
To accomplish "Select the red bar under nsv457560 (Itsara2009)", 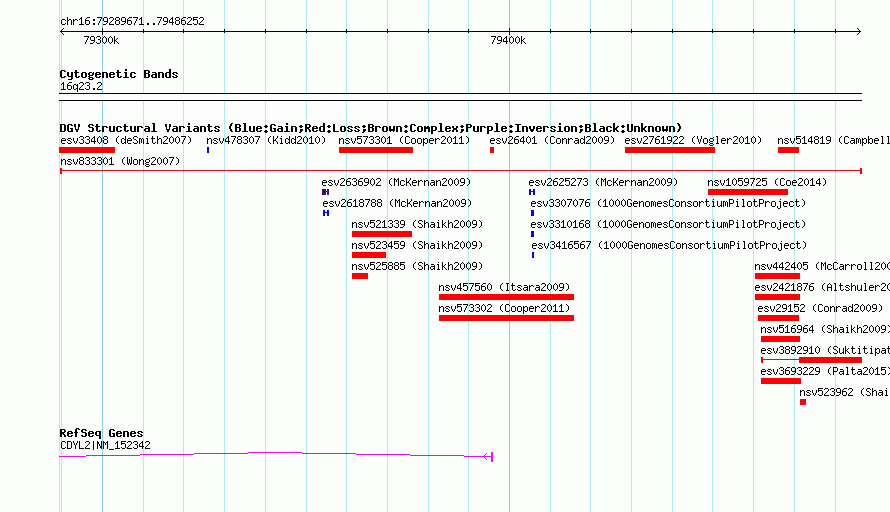I will pos(506,297).
